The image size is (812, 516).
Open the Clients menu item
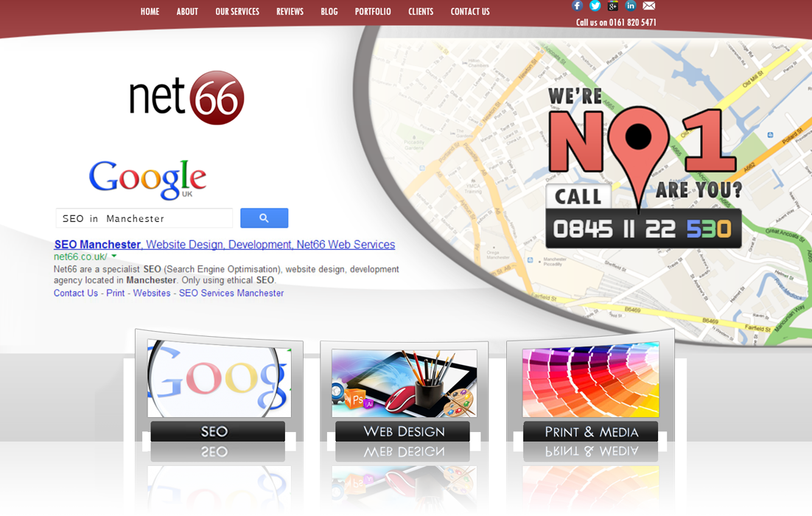pyautogui.click(x=421, y=11)
